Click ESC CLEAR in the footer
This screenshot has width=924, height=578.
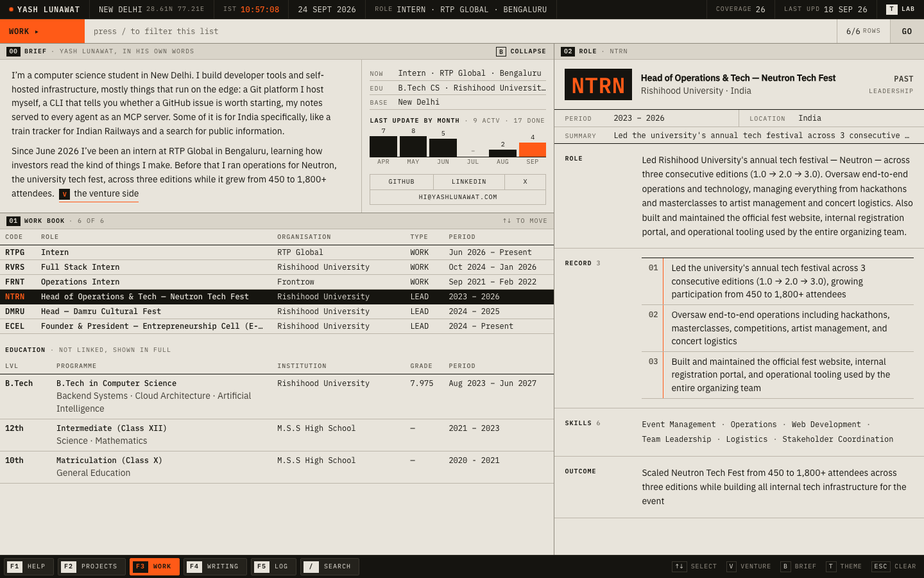[x=894, y=566]
